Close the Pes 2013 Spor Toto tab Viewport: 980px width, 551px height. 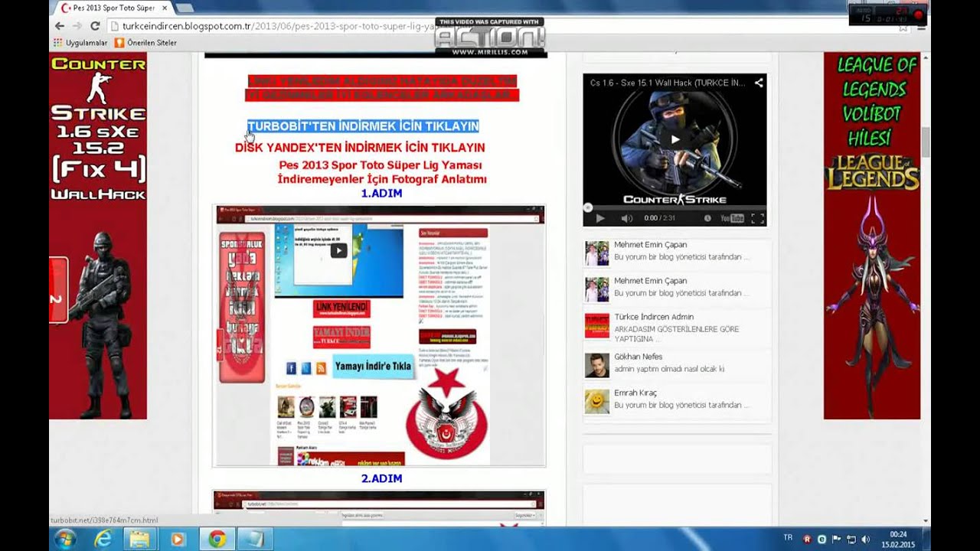[x=165, y=8]
